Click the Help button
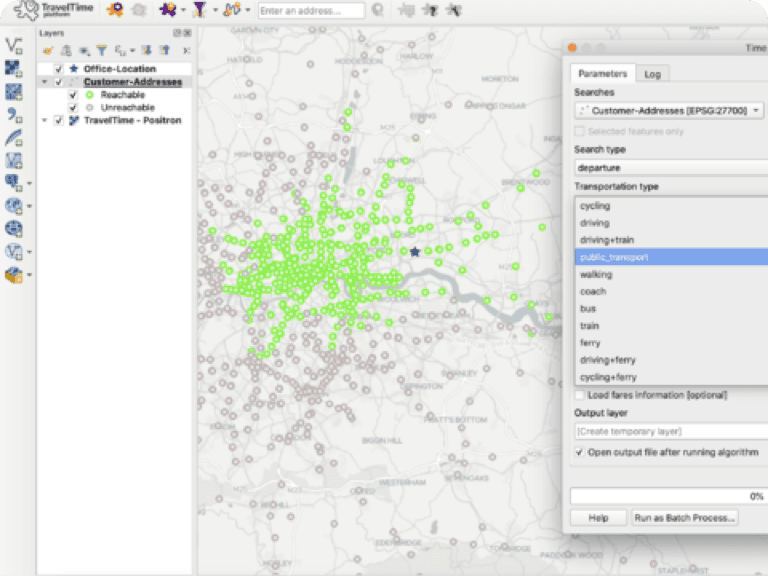 598,518
